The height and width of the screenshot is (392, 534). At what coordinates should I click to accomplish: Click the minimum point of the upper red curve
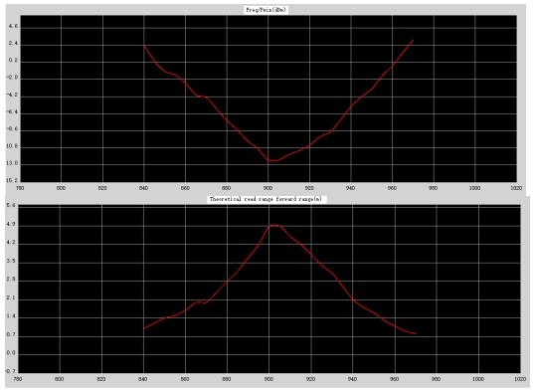pyautogui.click(x=271, y=160)
